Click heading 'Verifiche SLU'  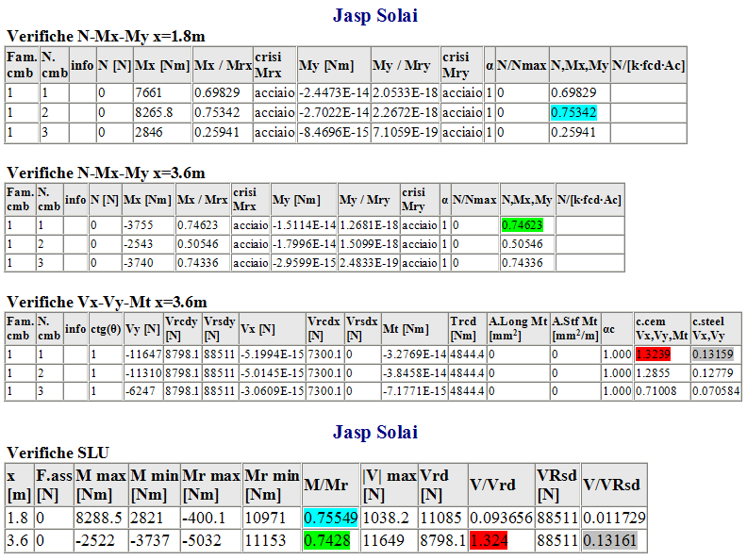(58, 453)
